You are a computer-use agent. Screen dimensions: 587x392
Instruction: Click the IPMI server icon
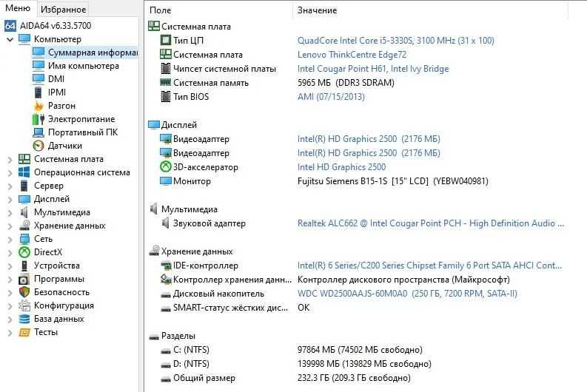click(38, 92)
